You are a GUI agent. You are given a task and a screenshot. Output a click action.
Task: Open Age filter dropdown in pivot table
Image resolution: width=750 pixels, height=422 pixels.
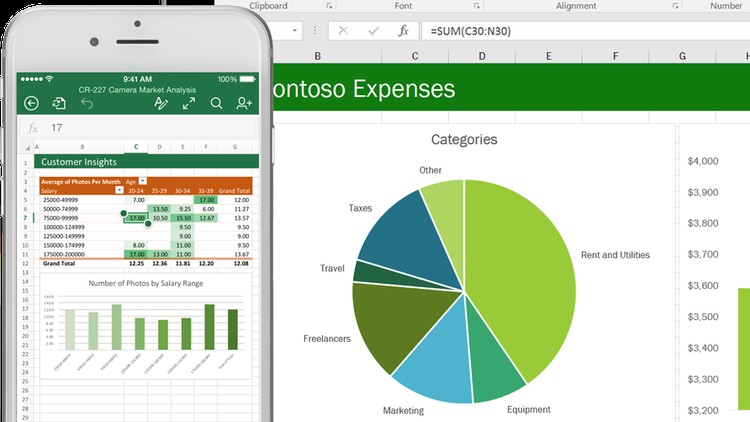(x=143, y=181)
